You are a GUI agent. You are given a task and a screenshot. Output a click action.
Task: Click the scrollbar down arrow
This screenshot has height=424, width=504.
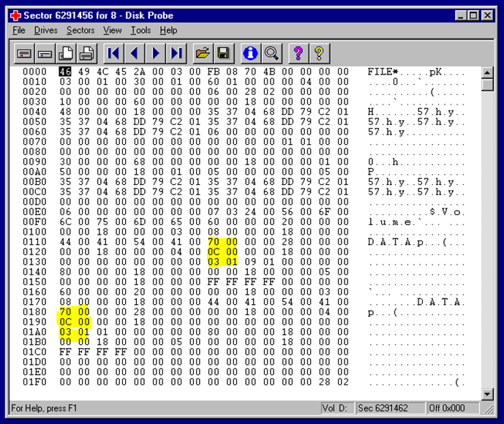point(487,394)
